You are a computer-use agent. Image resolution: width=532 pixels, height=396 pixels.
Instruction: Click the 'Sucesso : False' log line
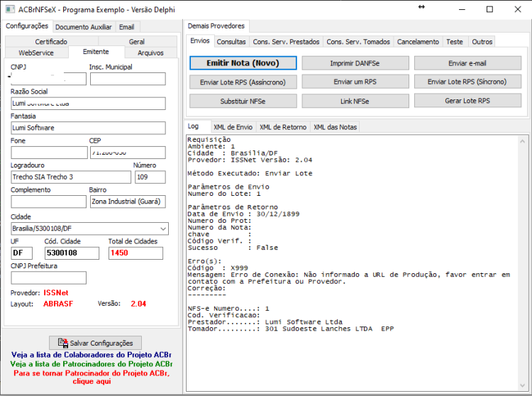tap(233, 248)
